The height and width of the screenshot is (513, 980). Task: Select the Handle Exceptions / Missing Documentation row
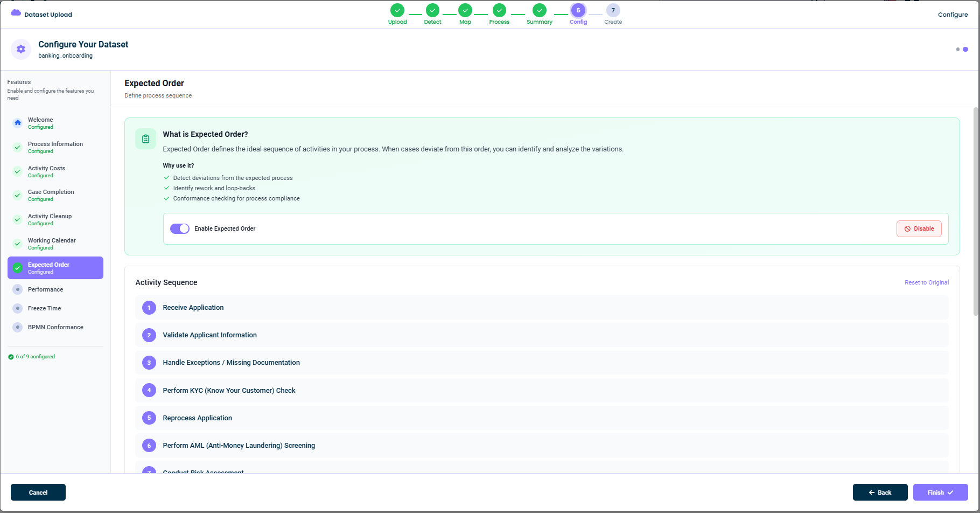pos(542,363)
